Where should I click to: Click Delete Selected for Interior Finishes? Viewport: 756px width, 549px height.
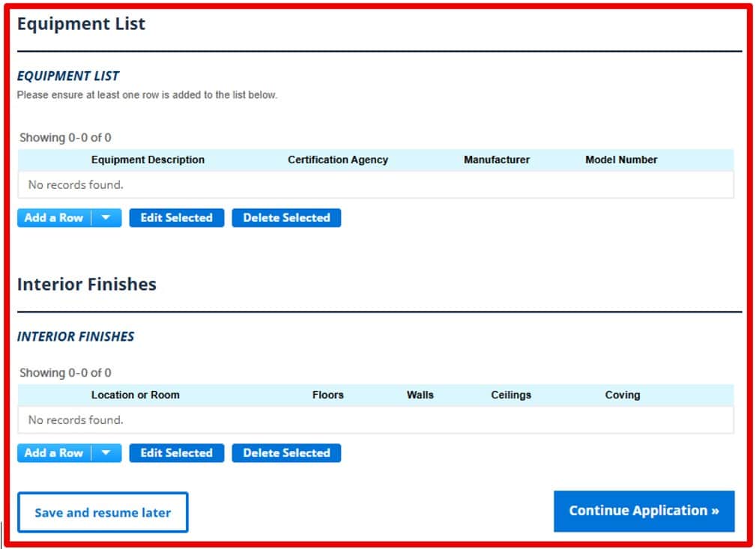(286, 453)
